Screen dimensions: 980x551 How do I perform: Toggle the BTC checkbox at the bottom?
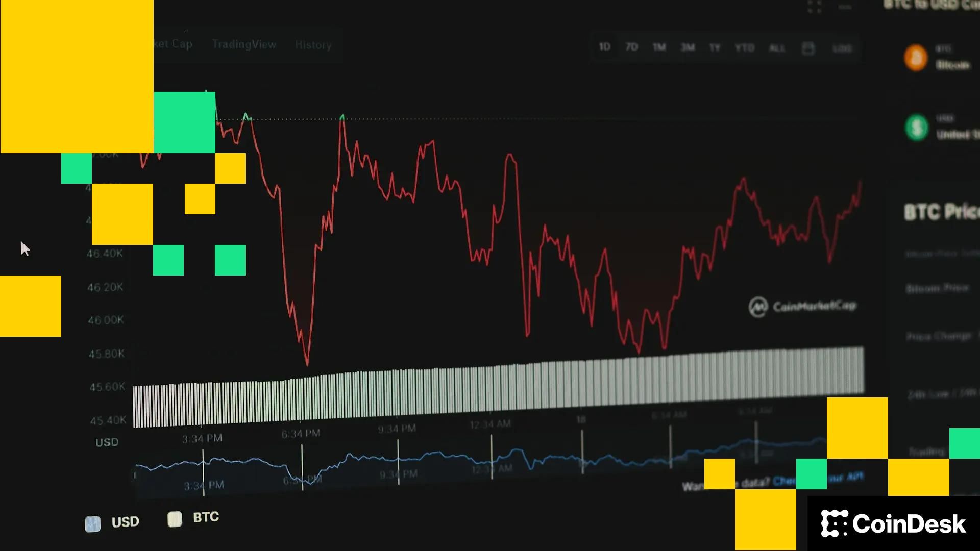coord(175,520)
